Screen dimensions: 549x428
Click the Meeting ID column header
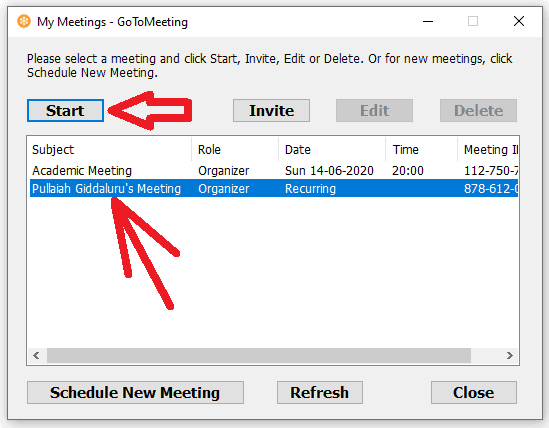pyautogui.click(x=488, y=150)
